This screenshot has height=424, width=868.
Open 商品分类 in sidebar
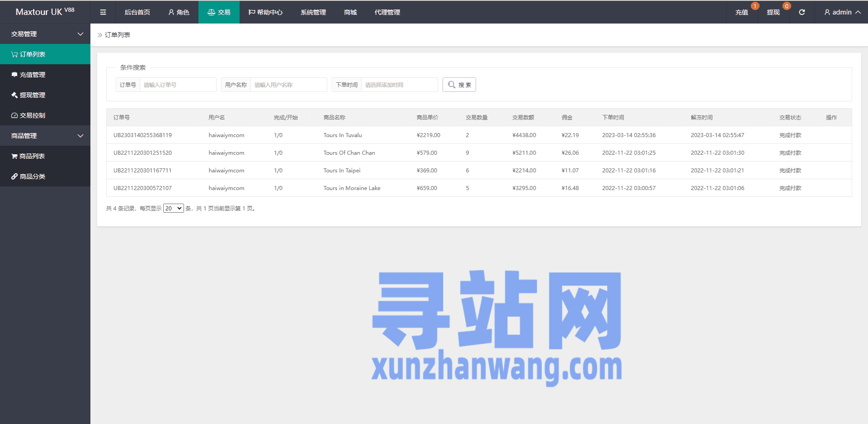click(x=45, y=176)
